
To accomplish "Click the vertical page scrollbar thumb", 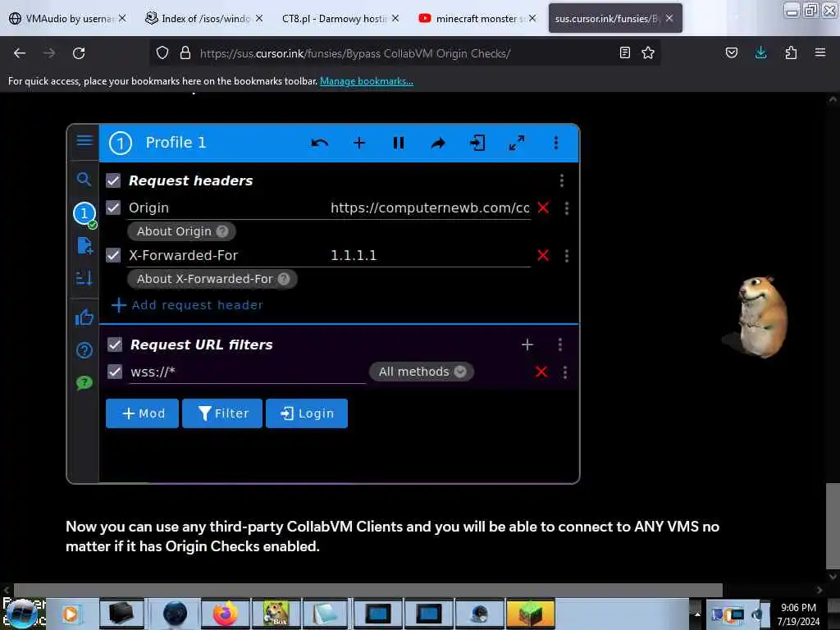I will tap(833, 525).
